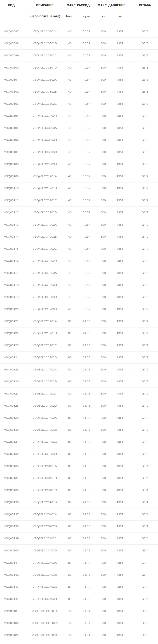
Task: Select product code VSQ00144
Action: point(11,599)
